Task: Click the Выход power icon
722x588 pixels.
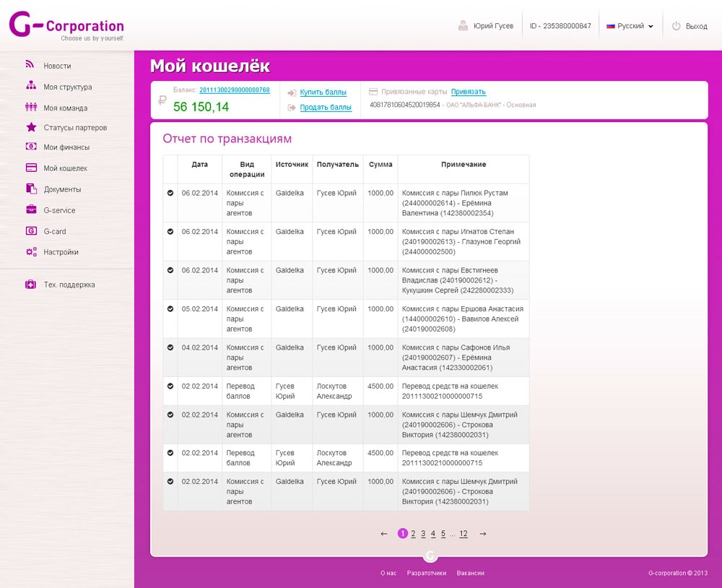Action: [676, 26]
